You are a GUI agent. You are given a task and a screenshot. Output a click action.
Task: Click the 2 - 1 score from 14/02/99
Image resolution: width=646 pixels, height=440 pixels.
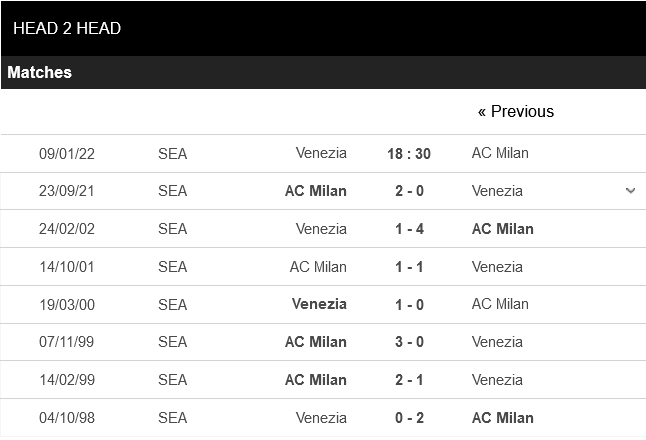(408, 380)
